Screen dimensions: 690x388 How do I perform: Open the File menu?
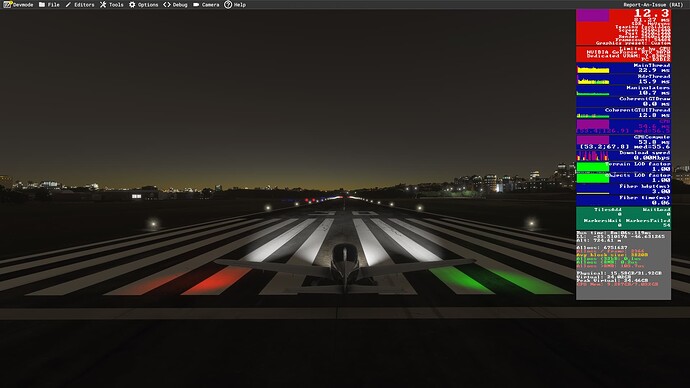(x=49, y=5)
